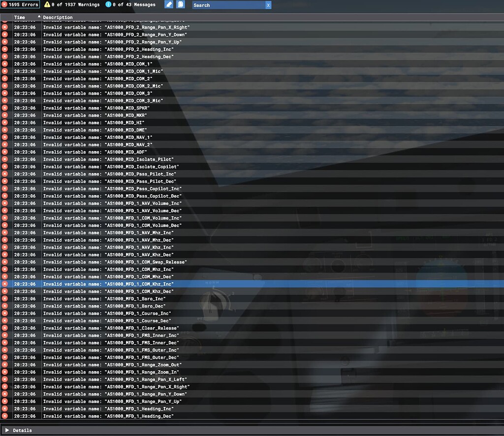
Task: Select the Description column header
Action: [57, 17]
